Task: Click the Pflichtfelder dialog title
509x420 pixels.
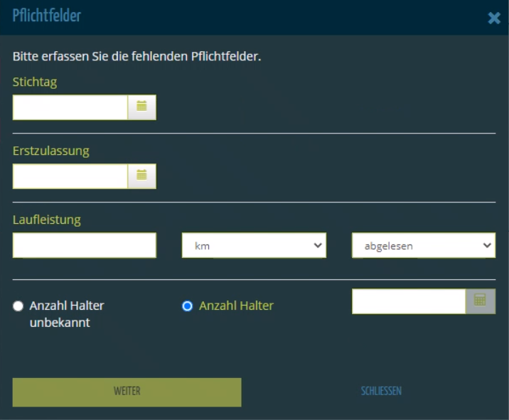Action: pos(47,16)
